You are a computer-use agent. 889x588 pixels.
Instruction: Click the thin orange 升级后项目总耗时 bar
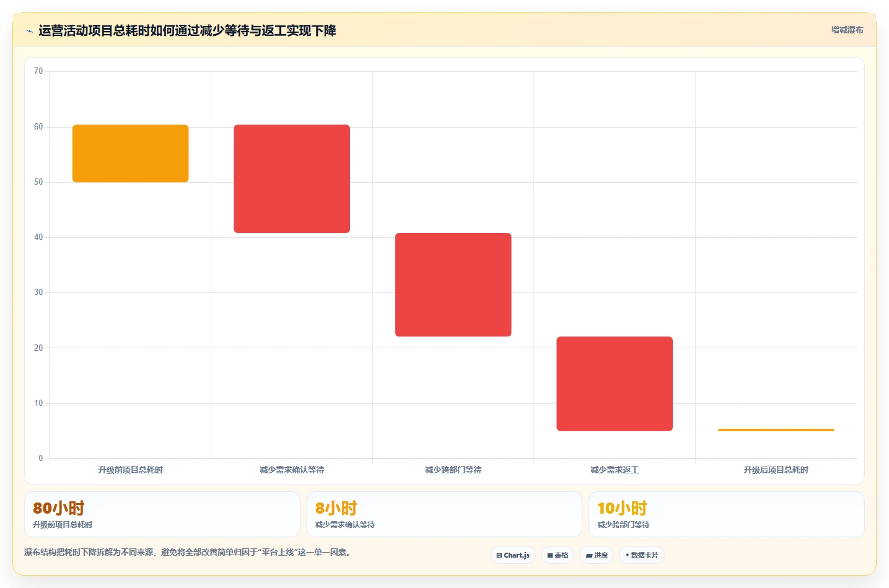pos(776,429)
